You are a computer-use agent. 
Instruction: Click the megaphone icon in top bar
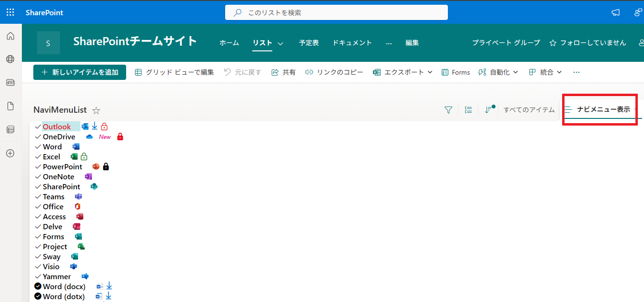pos(615,13)
